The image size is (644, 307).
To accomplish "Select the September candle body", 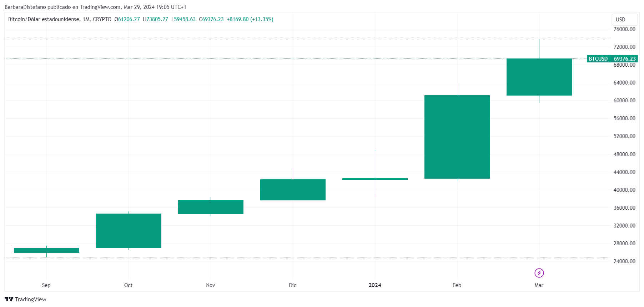I will 46,250.
